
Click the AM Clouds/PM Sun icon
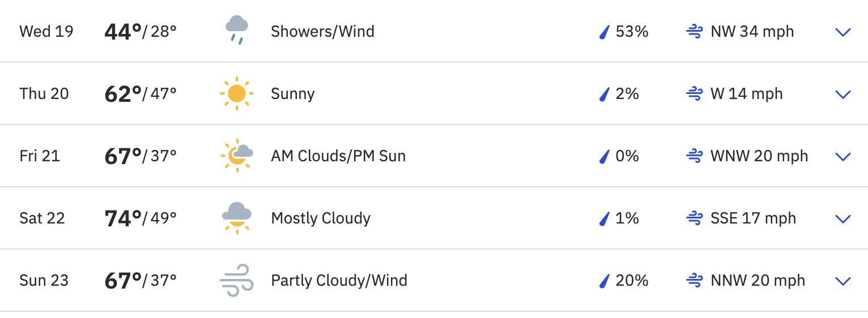[x=236, y=155]
